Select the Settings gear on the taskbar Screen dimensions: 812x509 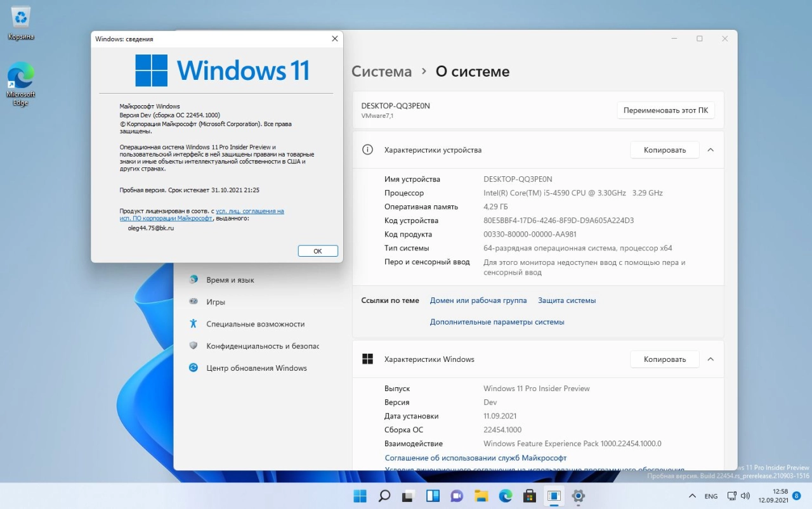click(x=578, y=496)
